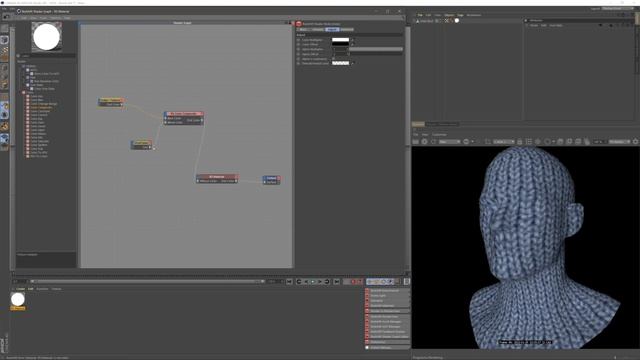Collapse the Materials group in node tree
This screenshot has width=640, height=360.
[24, 66]
